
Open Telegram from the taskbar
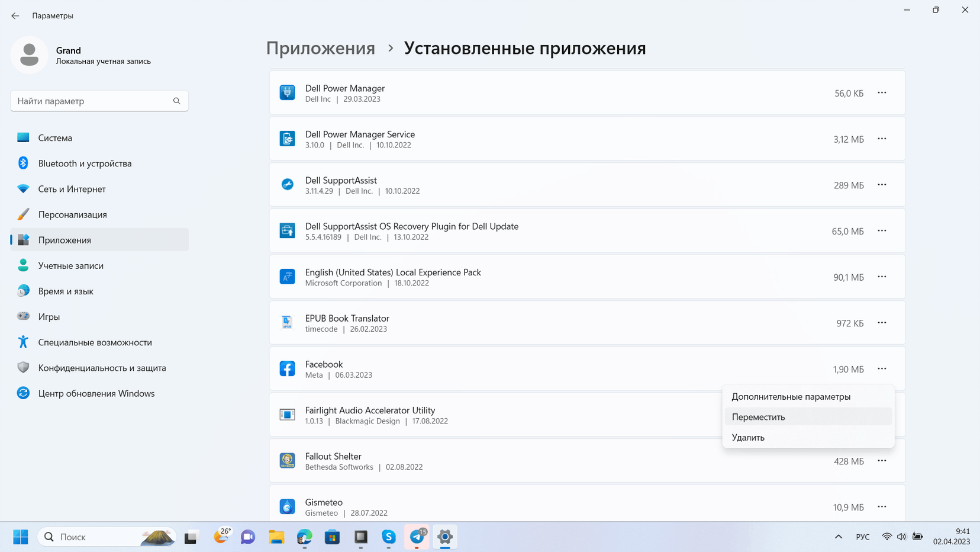click(x=417, y=537)
